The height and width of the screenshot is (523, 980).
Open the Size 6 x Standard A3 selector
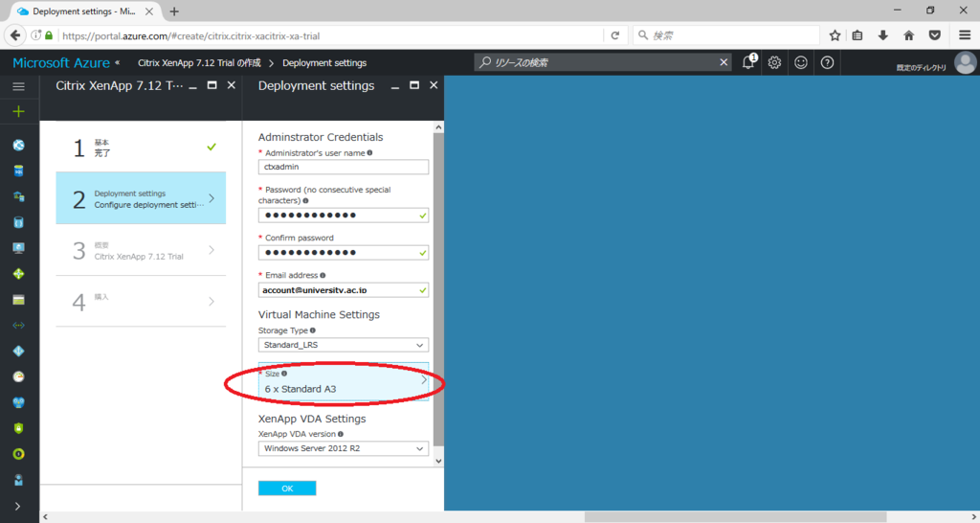pyautogui.click(x=344, y=381)
